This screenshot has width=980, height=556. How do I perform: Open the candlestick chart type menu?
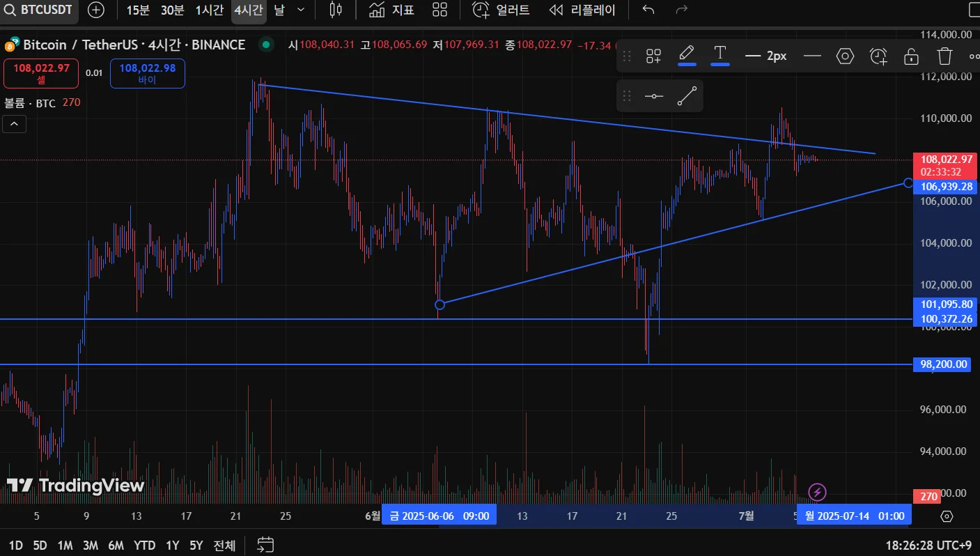(x=336, y=10)
